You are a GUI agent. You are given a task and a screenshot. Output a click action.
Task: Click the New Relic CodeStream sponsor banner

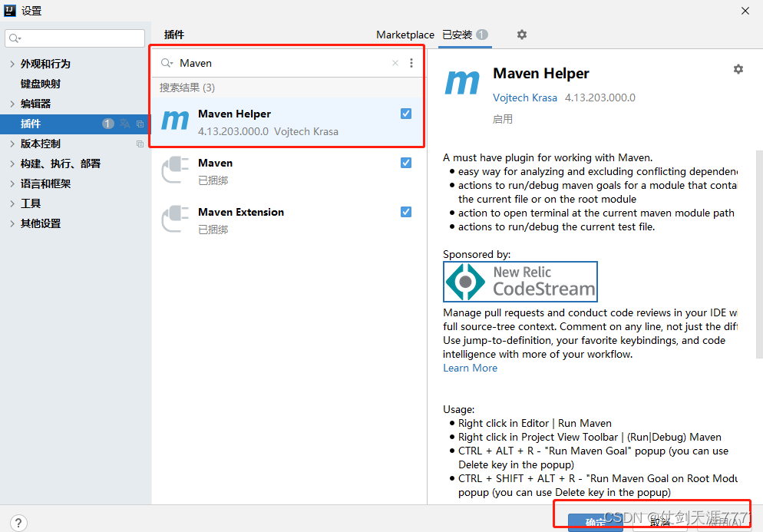(520, 282)
